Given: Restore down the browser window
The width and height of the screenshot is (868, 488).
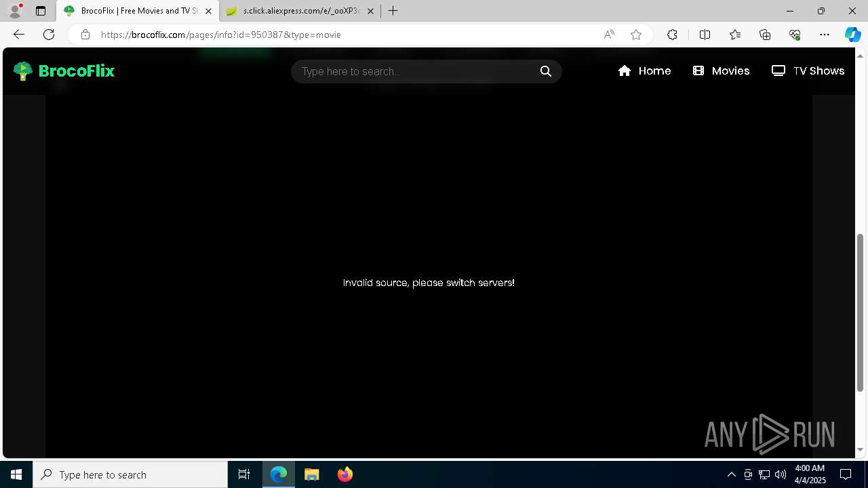Looking at the screenshot, I should 821,11.
